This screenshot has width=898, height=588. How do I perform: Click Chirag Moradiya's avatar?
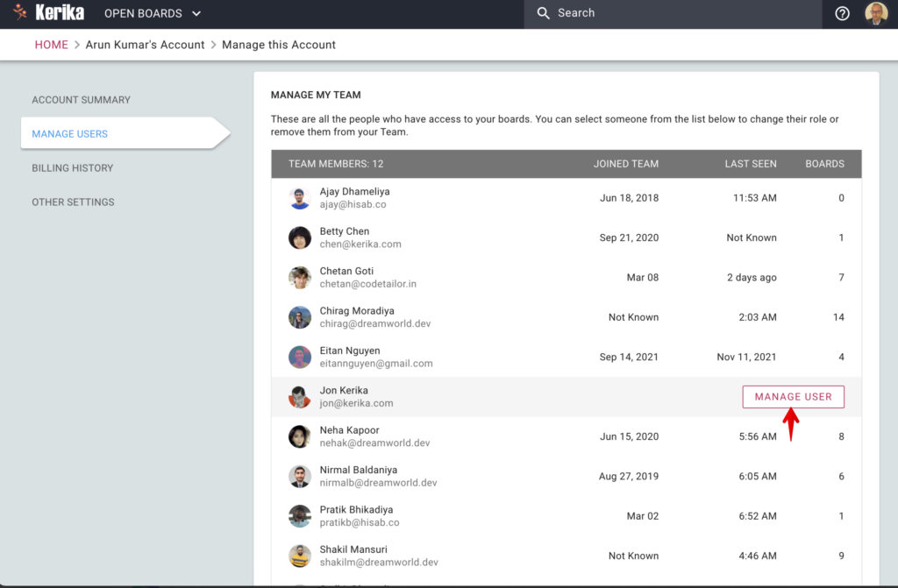click(x=300, y=317)
